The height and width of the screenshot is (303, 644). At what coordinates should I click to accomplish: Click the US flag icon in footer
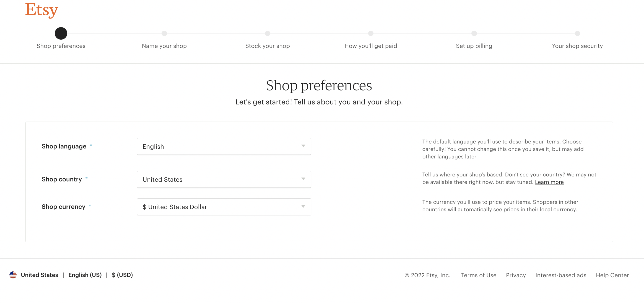point(13,275)
